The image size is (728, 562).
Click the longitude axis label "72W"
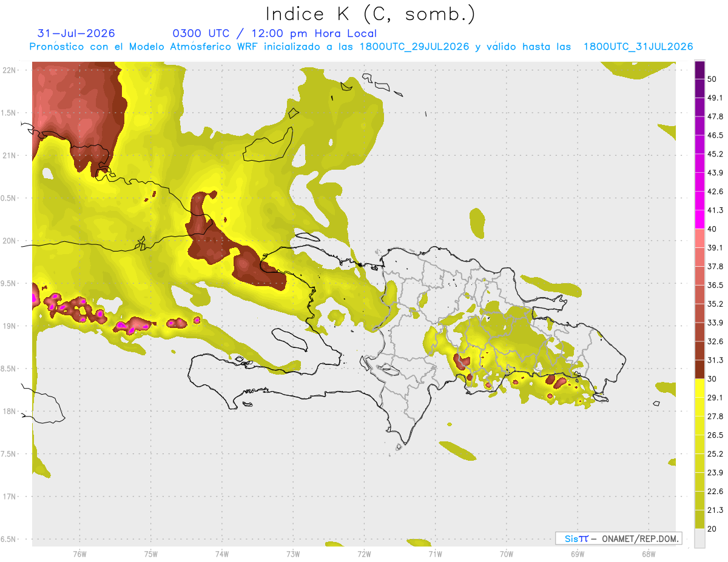coord(364,554)
